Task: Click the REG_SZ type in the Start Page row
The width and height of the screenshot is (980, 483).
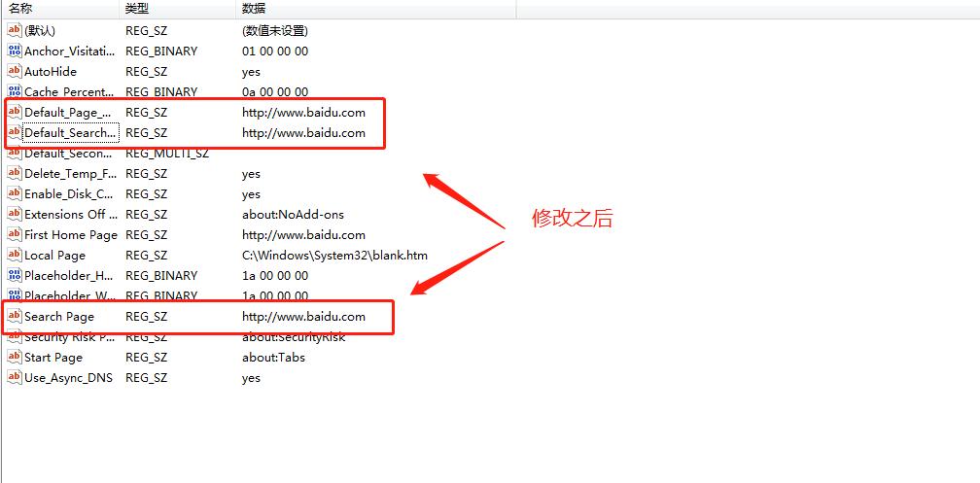Action: click(x=146, y=358)
